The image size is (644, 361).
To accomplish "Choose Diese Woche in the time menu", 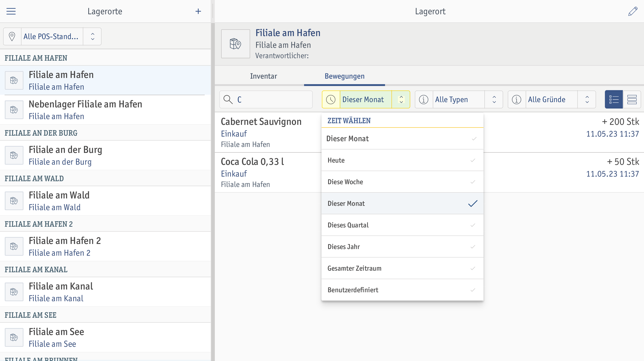I will click(x=402, y=182).
